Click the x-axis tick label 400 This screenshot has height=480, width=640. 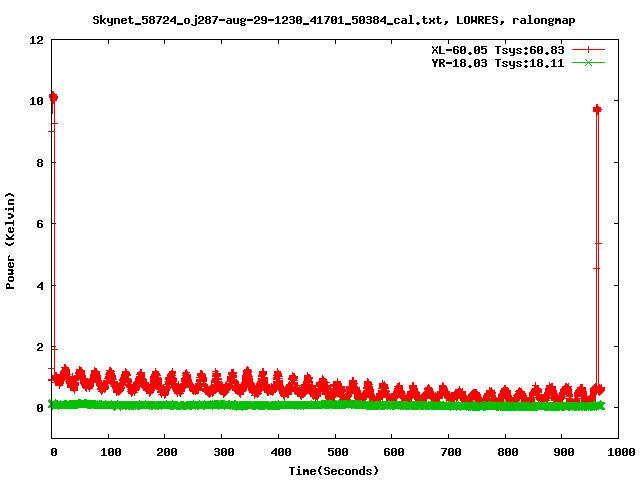pyautogui.click(x=280, y=452)
